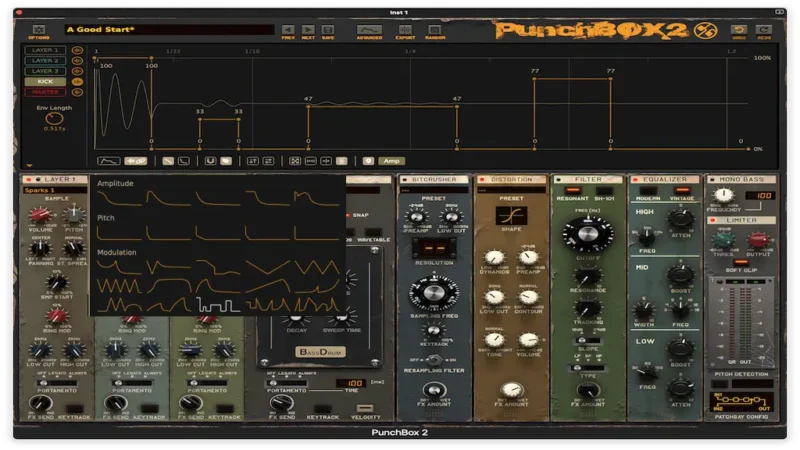This screenshot has height=450, width=800.
Task: Toggle Mono Bass power LED
Action: click(x=712, y=180)
